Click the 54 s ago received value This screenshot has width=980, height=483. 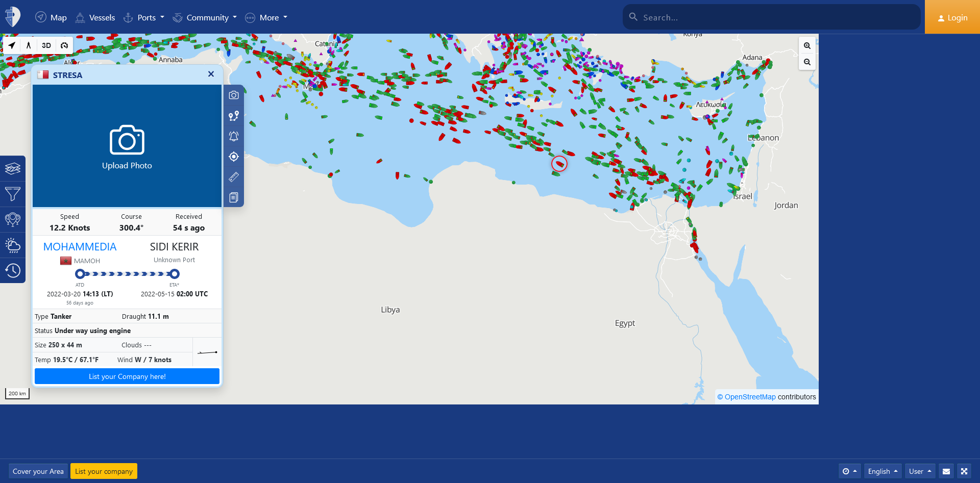(189, 228)
